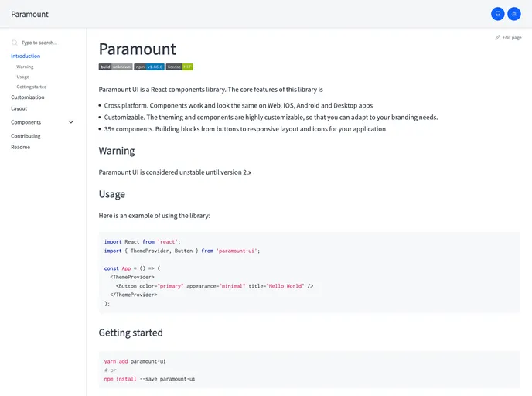Open the Edit page link

508,37
